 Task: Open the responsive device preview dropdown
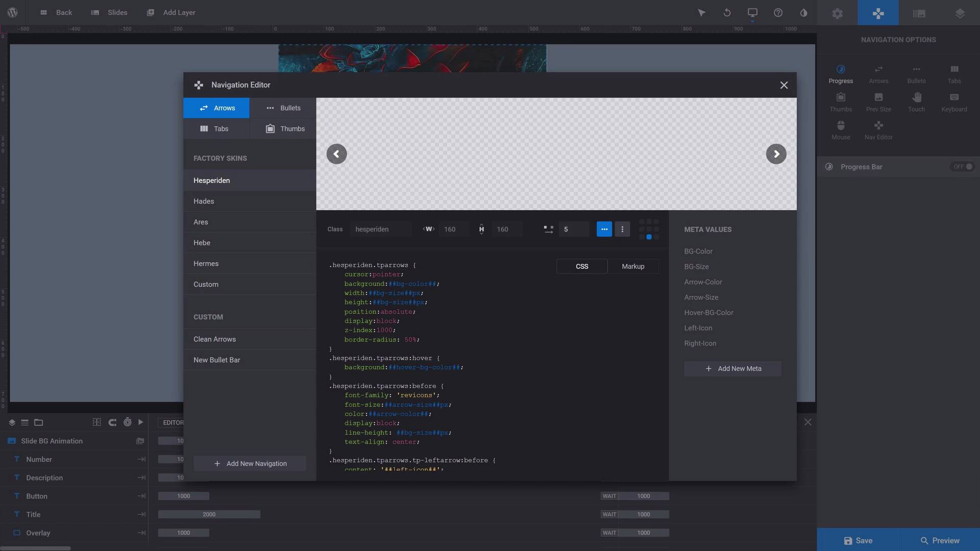click(752, 13)
